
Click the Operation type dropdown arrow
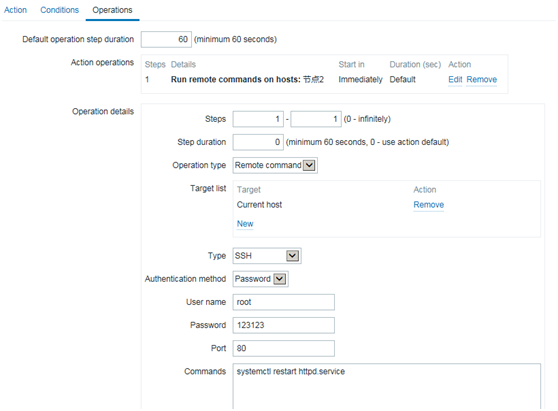pyautogui.click(x=309, y=165)
